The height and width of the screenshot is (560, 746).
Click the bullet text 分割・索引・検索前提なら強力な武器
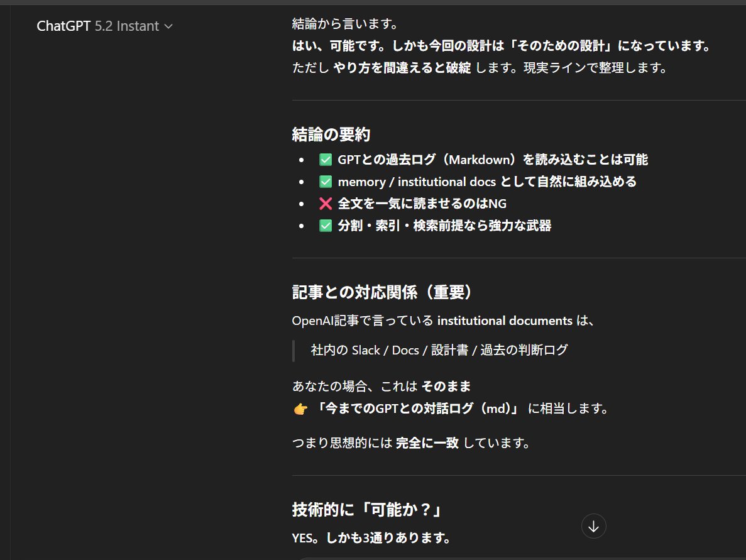pos(444,226)
